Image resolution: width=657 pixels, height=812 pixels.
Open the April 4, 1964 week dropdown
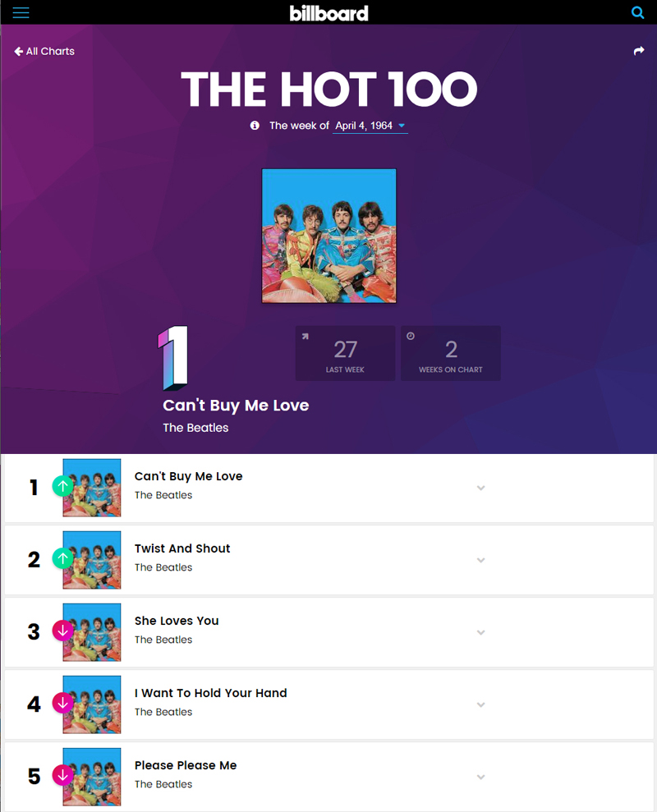370,126
